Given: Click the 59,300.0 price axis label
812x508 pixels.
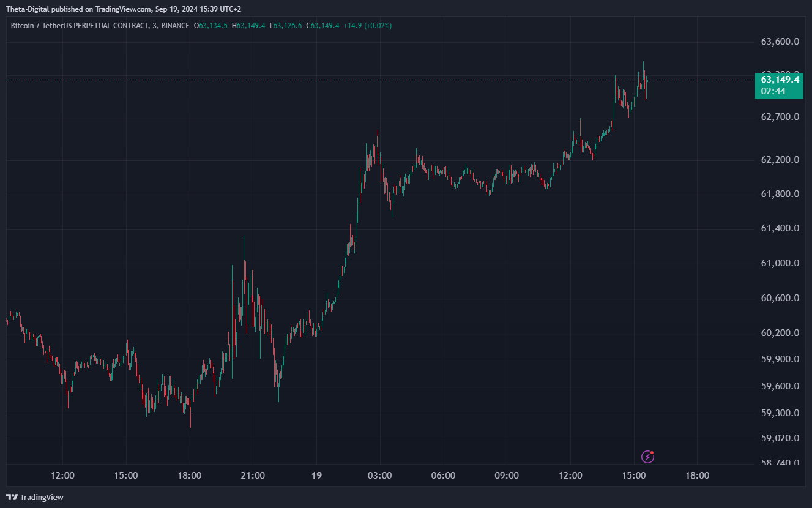Looking at the screenshot, I should [780, 413].
